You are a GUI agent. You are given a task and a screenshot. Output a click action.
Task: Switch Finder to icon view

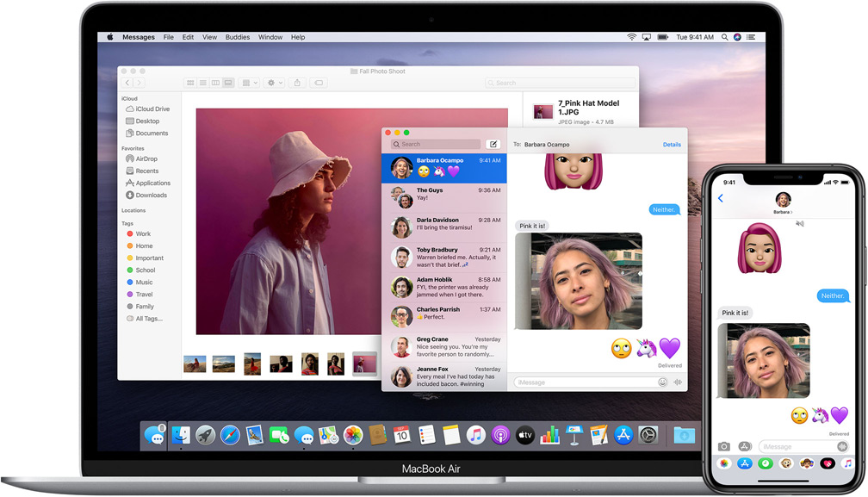190,83
